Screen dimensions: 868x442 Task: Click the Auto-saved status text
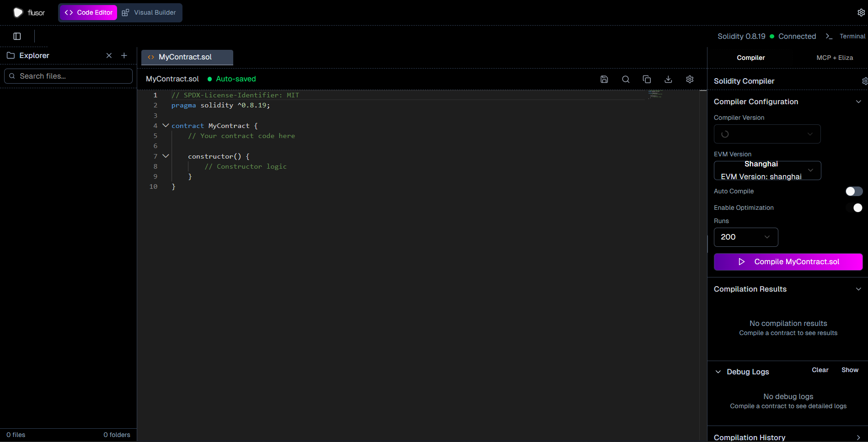pyautogui.click(x=236, y=79)
